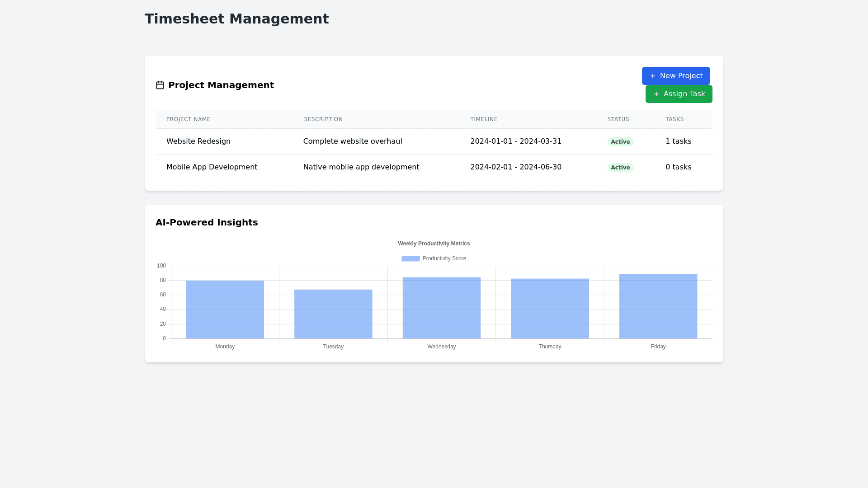868x488 pixels.
Task: Click the Active badge for Website Redesign
Action: [x=620, y=142]
